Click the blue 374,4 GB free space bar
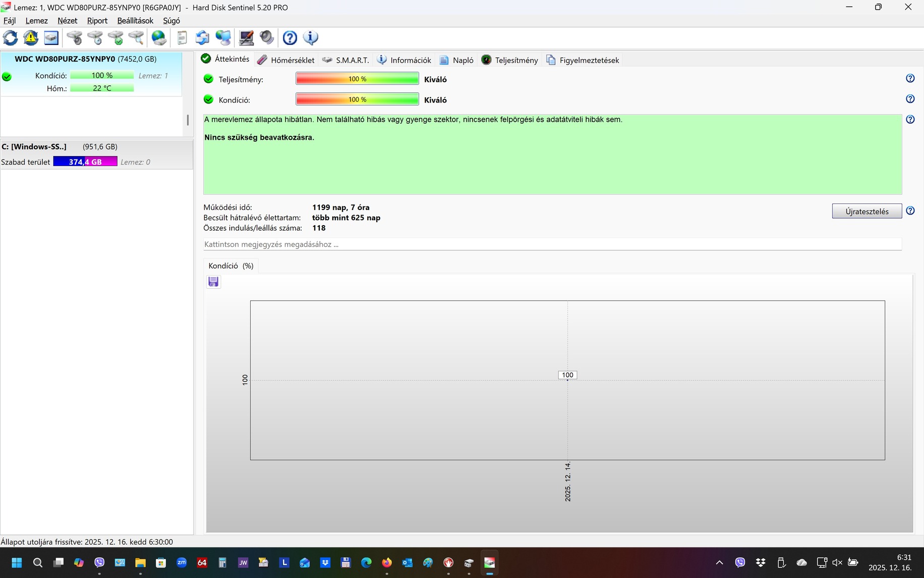 (x=85, y=162)
